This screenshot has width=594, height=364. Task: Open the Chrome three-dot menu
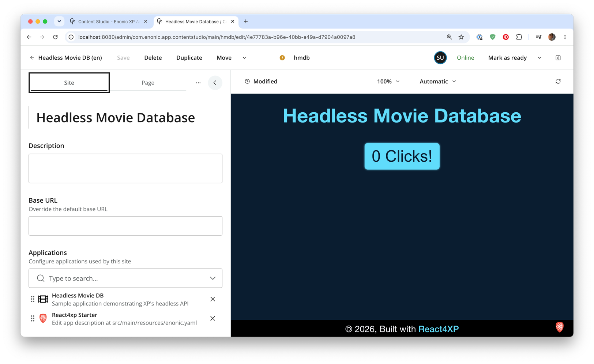[x=565, y=37]
